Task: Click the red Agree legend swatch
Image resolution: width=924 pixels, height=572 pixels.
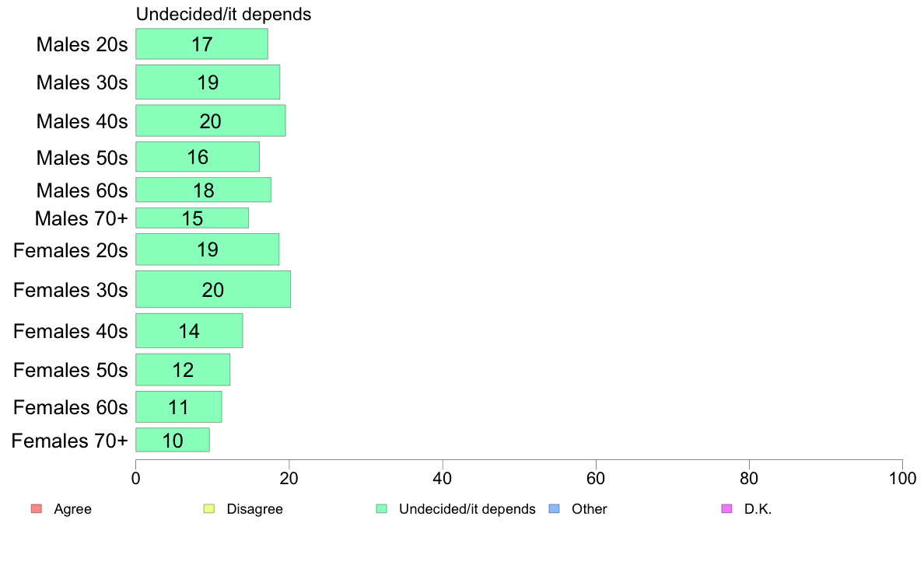Action: tap(37, 508)
